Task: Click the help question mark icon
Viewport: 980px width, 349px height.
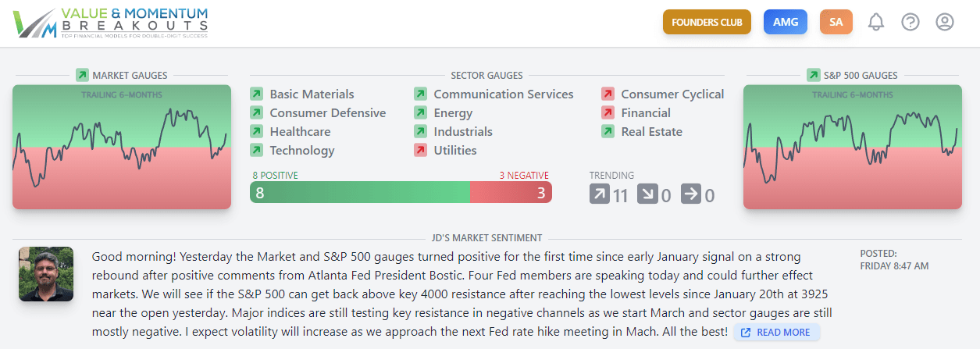Action: pos(911,22)
